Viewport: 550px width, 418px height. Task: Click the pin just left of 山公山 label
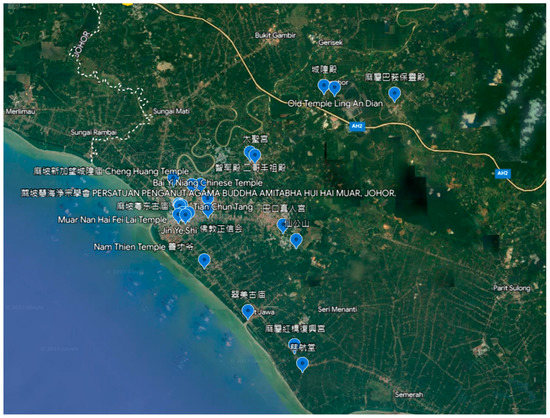point(283,225)
